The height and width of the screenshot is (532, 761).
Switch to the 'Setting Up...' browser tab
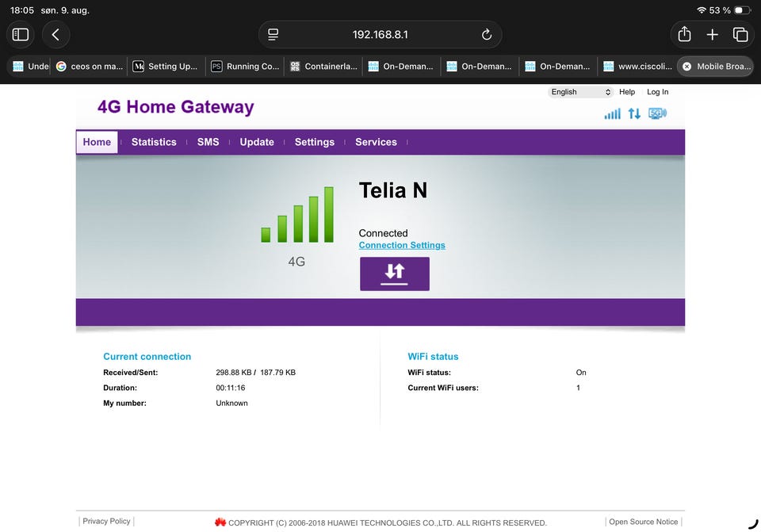point(166,67)
